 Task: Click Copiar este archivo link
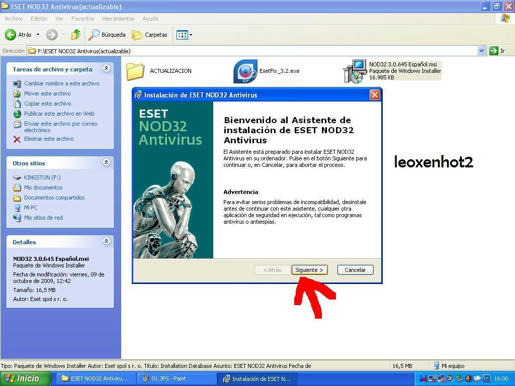coord(47,103)
